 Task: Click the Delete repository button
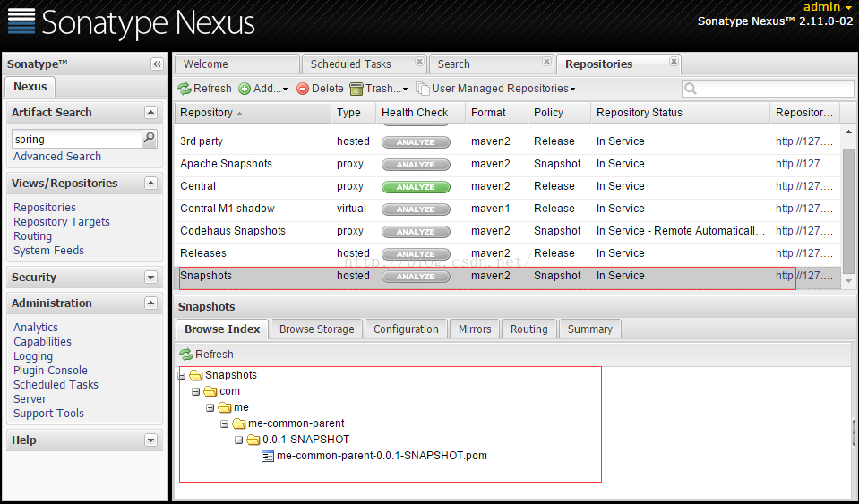(x=320, y=89)
